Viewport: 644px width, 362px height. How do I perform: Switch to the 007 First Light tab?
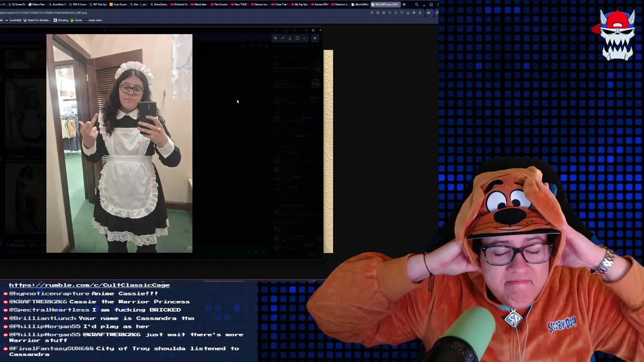coord(99,5)
